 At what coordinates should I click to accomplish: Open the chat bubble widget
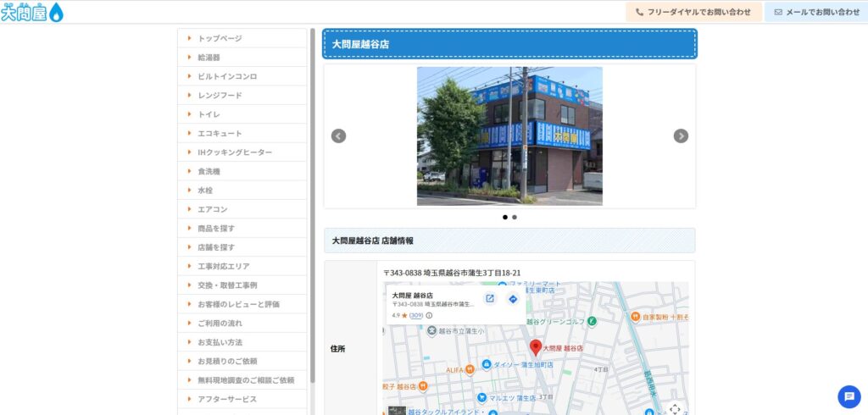tap(849, 396)
